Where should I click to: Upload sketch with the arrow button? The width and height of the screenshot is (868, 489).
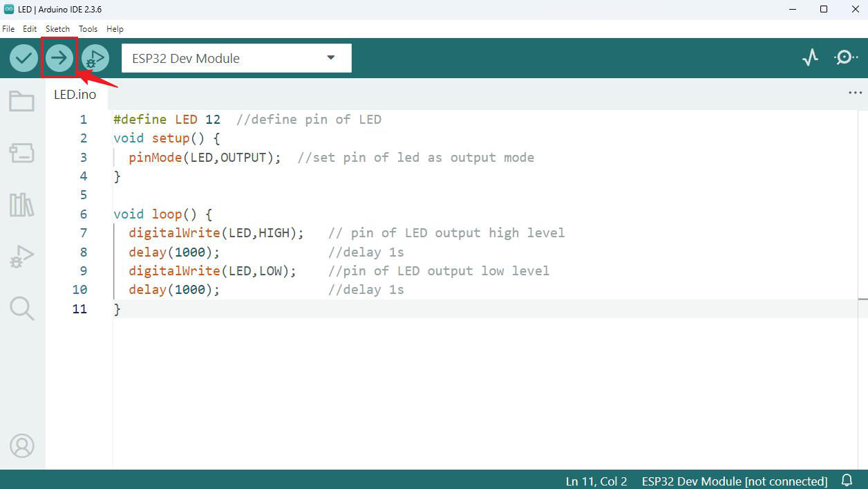tap(59, 58)
